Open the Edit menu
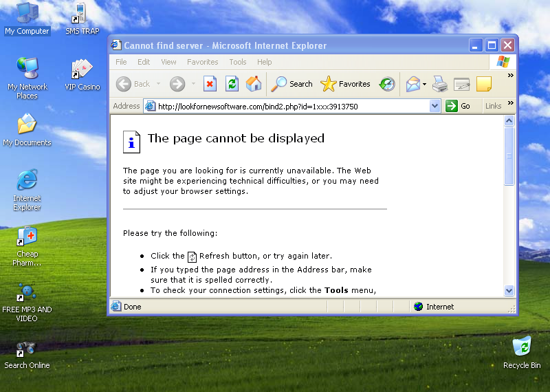550x392 pixels. [x=144, y=62]
